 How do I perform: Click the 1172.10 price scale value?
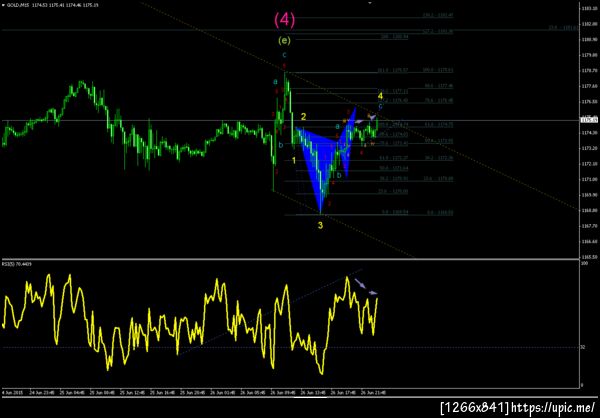click(588, 164)
